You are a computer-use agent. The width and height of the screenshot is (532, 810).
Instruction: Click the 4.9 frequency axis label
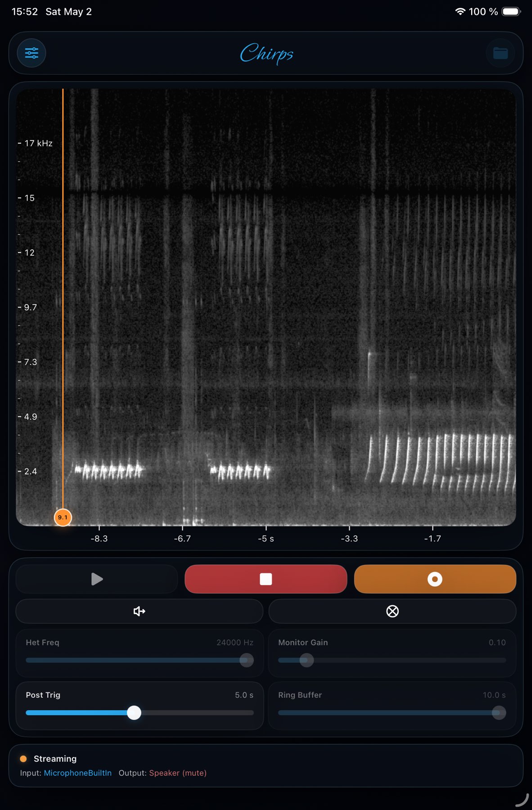coord(30,417)
